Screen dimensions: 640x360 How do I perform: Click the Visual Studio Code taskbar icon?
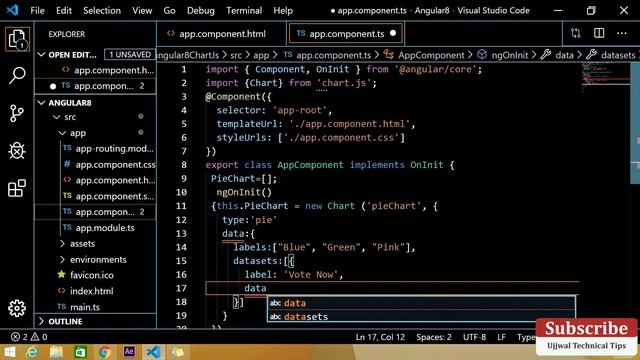153,352
